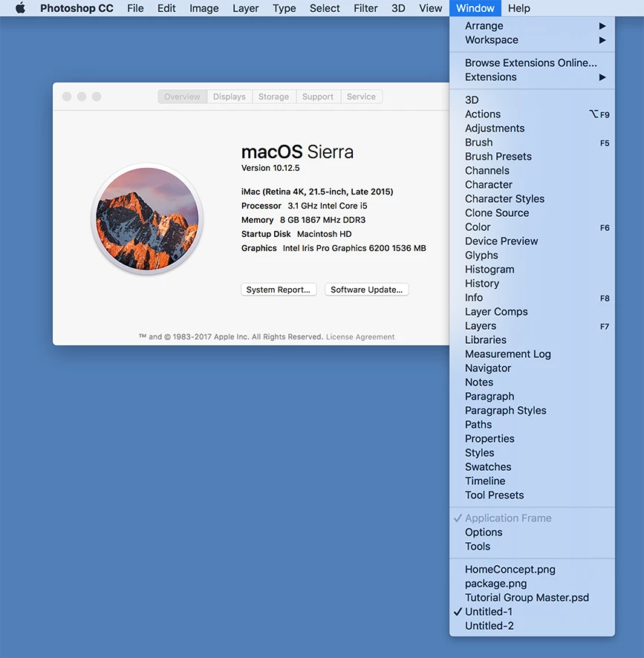
Task: Show the Paragraph Styles panel
Action: pos(532,411)
